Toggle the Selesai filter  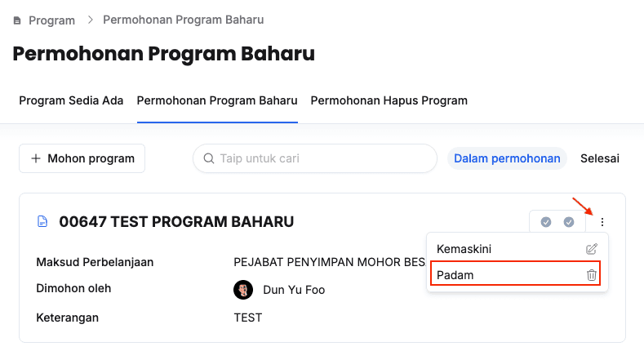tap(600, 158)
